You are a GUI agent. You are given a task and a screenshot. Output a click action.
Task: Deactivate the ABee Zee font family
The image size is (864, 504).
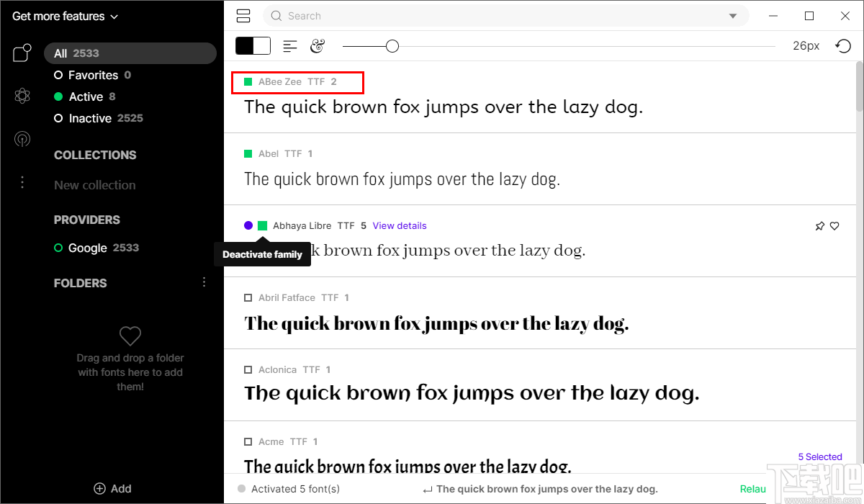tap(248, 82)
